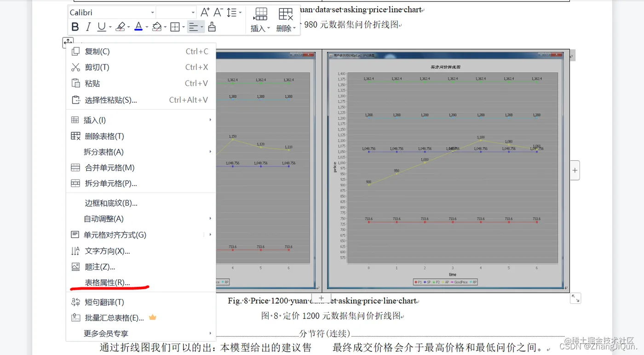This screenshot has width=644, height=355.
Task: Choose 选择性粘贴(S)... menu entry
Action: 141,100
